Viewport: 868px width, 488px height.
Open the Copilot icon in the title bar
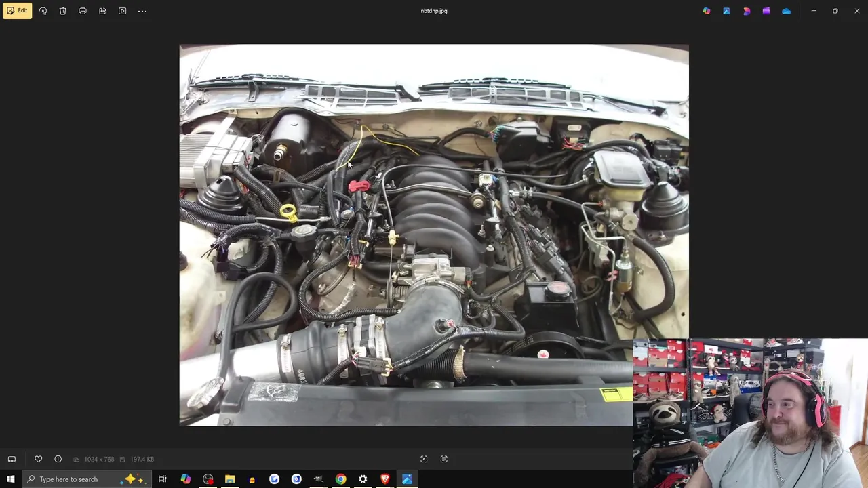click(x=707, y=11)
